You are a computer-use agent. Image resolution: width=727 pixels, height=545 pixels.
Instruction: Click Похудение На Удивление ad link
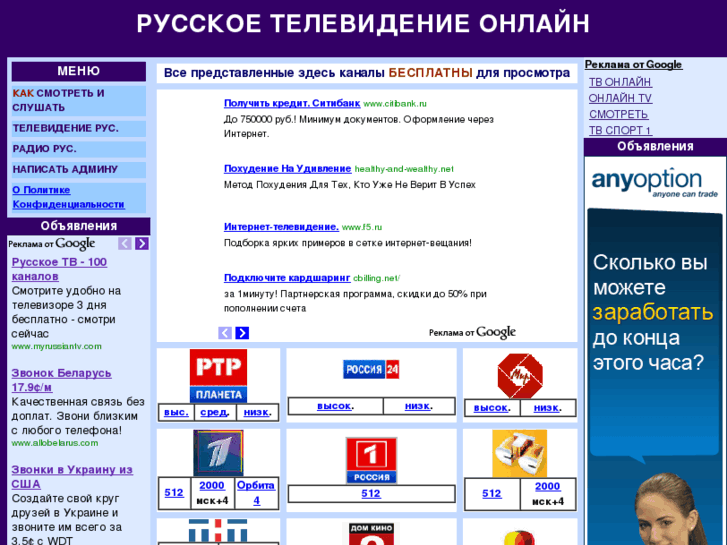pyautogui.click(x=287, y=169)
